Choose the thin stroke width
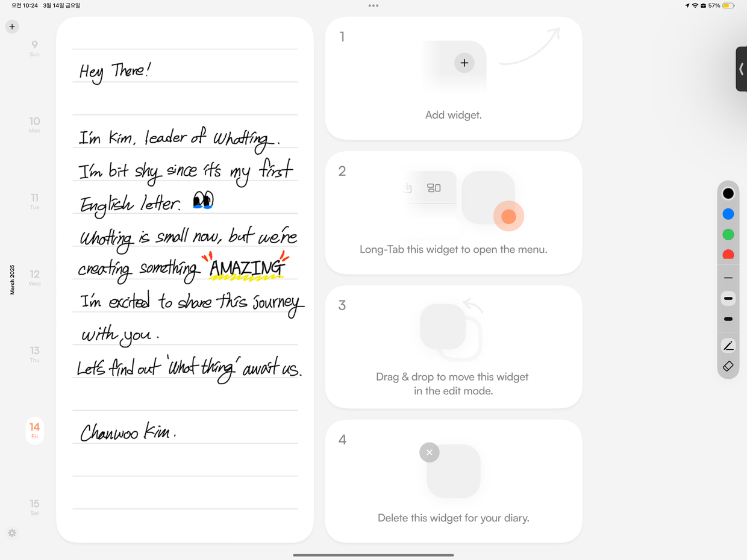 coord(728,278)
